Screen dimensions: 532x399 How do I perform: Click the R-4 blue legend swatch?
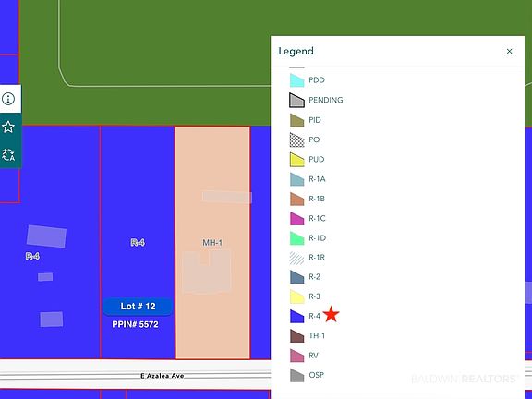point(296,316)
